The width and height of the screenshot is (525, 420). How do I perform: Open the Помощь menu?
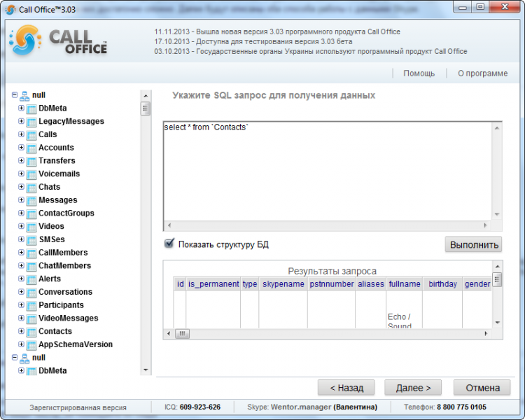419,73
